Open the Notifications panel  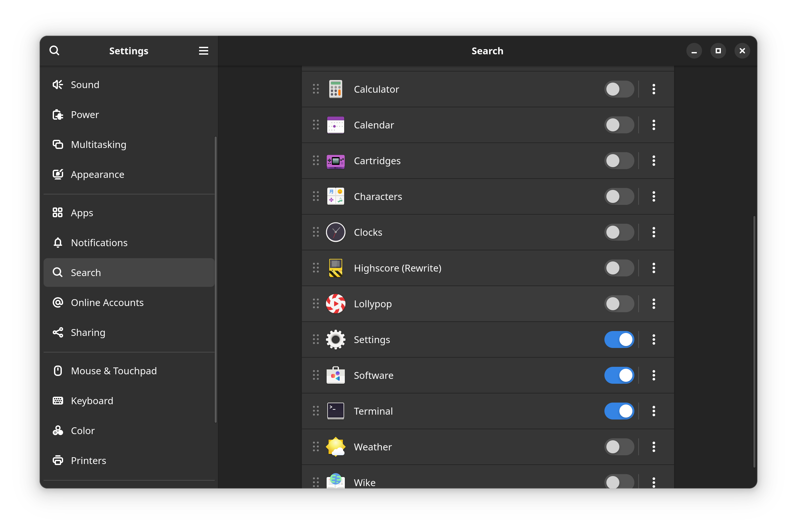(x=99, y=243)
